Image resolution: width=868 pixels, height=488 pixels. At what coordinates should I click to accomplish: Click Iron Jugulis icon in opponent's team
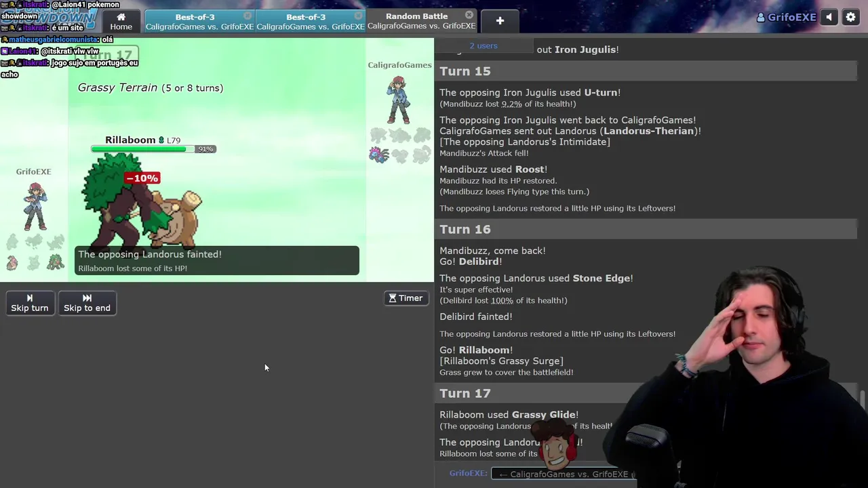[x=378, y=155]
